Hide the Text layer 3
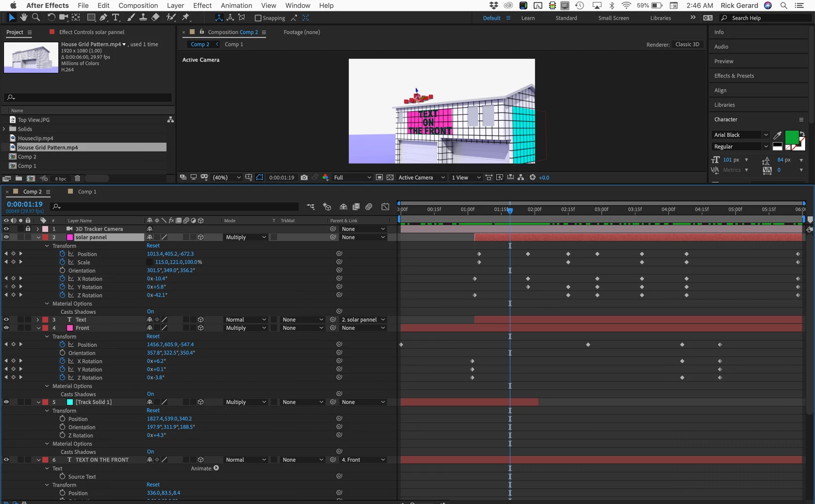The height and width of the screenshot is (504, 815). coord(6,320)
